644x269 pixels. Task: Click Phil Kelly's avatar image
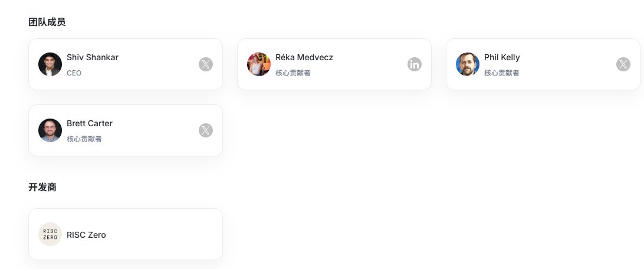[x=468, y=64]
